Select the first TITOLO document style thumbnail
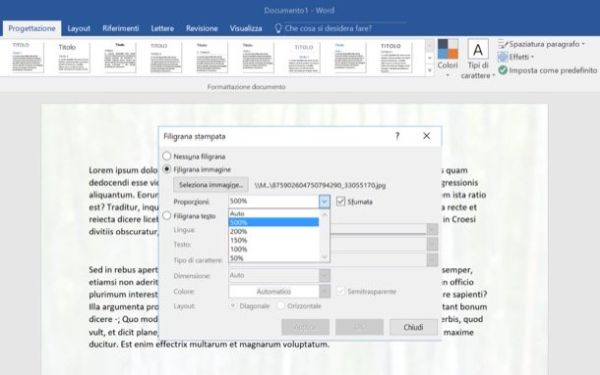Image resolution: width=600 pixels, height=375 pixels. coord(28,57)
